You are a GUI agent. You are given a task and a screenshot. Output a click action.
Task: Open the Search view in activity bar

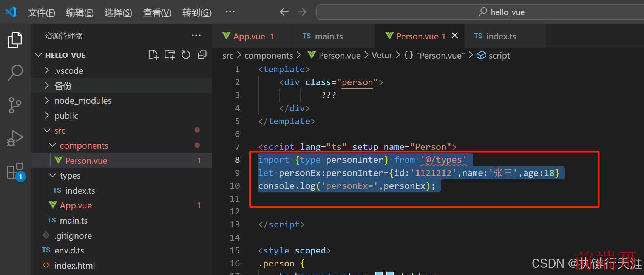[15, 73]
